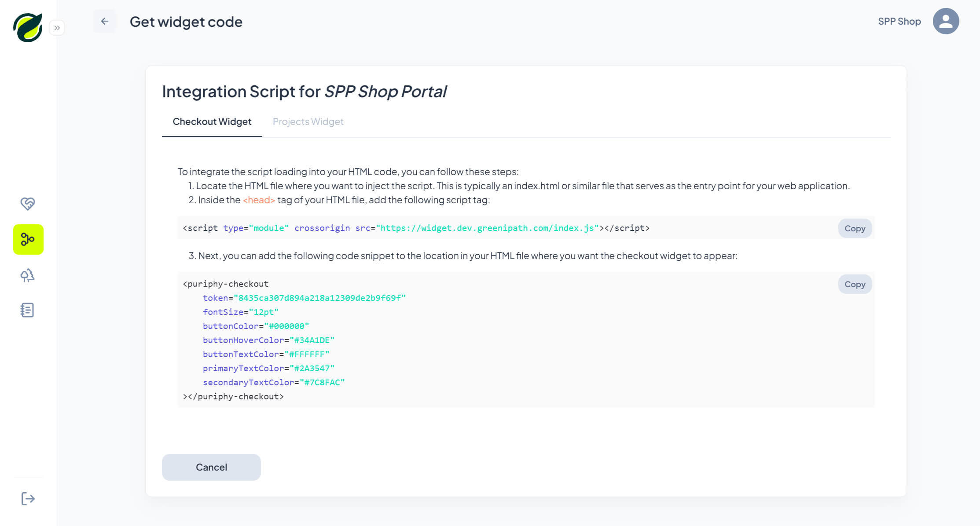Click the Cancel button
Viewport: 980px width, 526px height.
coord(211,467)
